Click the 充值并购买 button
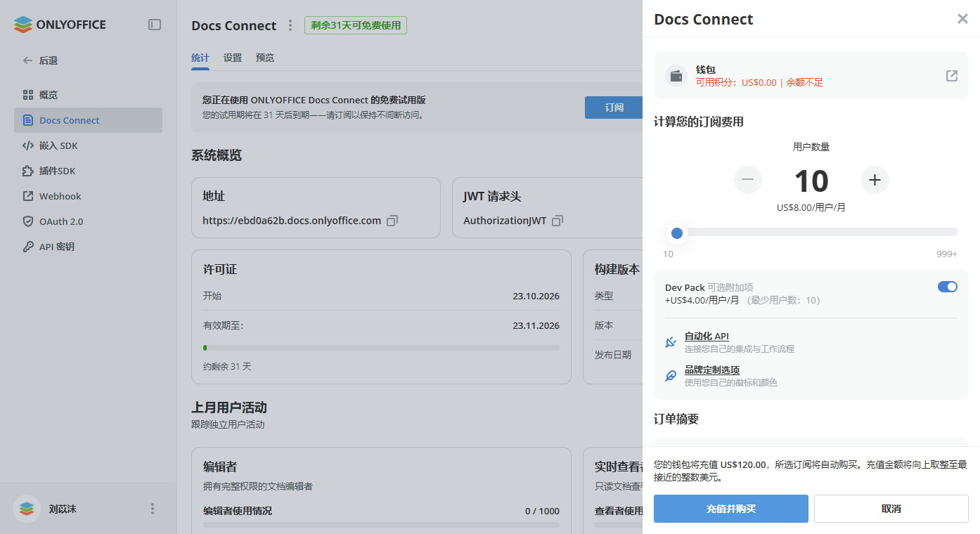The width and height of the screenshot is (980, 534). click(x=731, y=509)
